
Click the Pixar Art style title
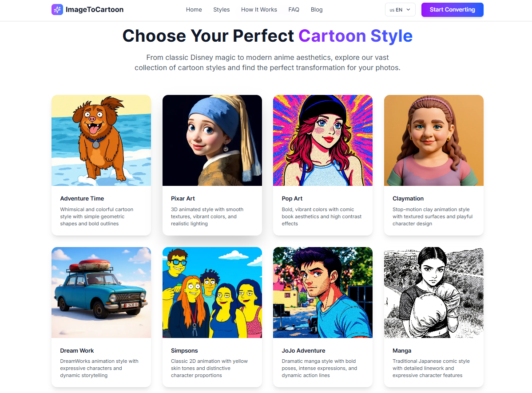pyautogui.click(x=183, y=199)
